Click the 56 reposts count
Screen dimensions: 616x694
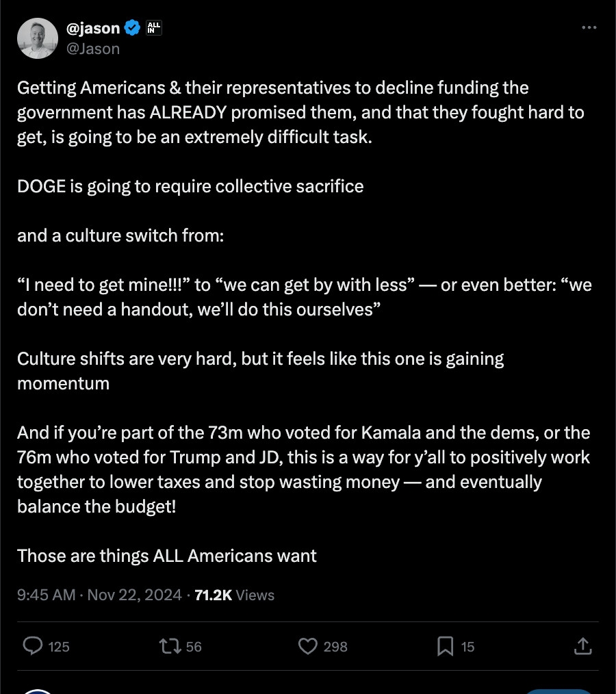click(x=194, y=647)
